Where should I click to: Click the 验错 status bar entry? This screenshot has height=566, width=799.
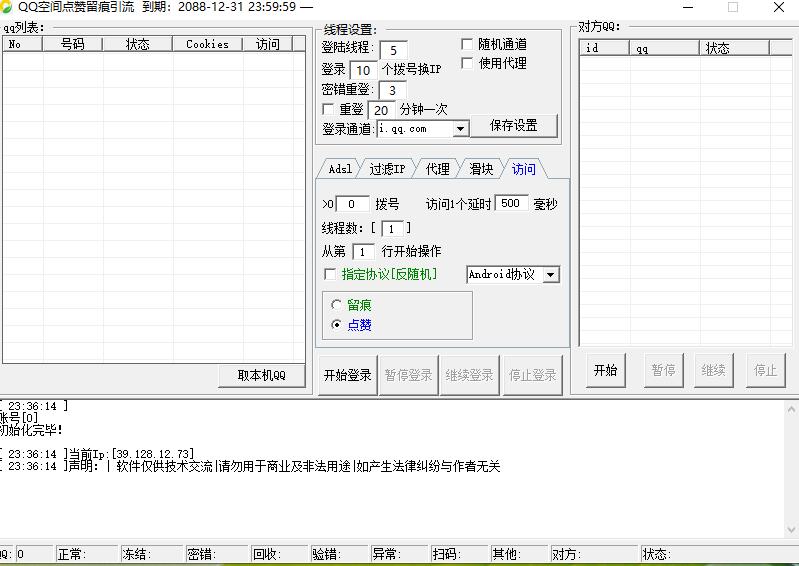(339, 554)
